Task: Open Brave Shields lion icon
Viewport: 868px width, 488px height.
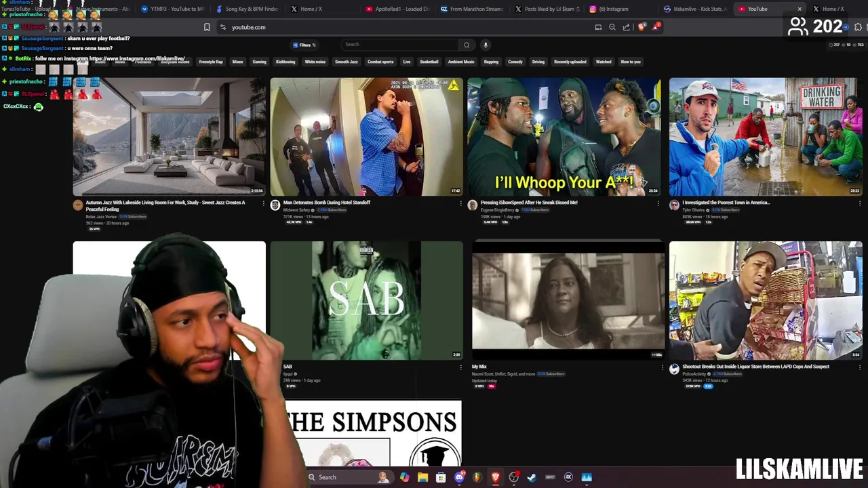Action: [x=642, y=27]
